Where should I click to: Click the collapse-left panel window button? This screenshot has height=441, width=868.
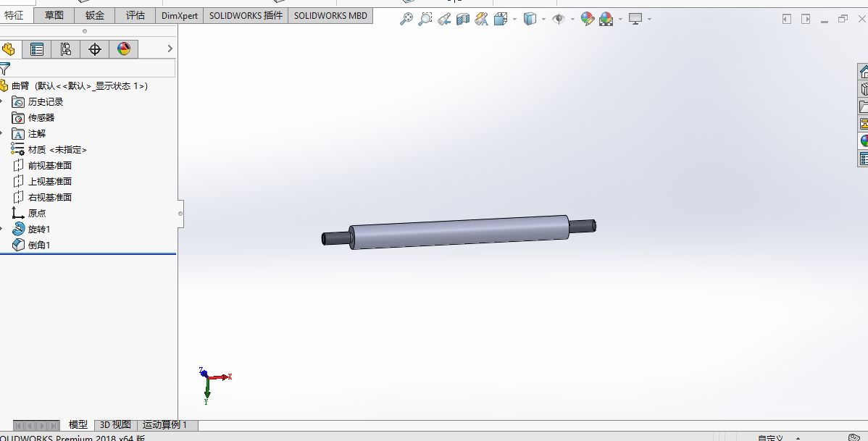(x=787, y=20)
